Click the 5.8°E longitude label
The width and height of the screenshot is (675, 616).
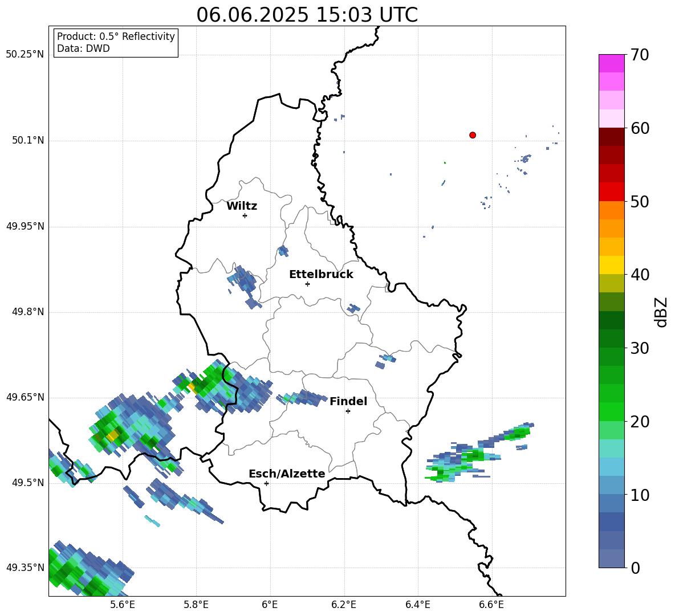[196, 605]
